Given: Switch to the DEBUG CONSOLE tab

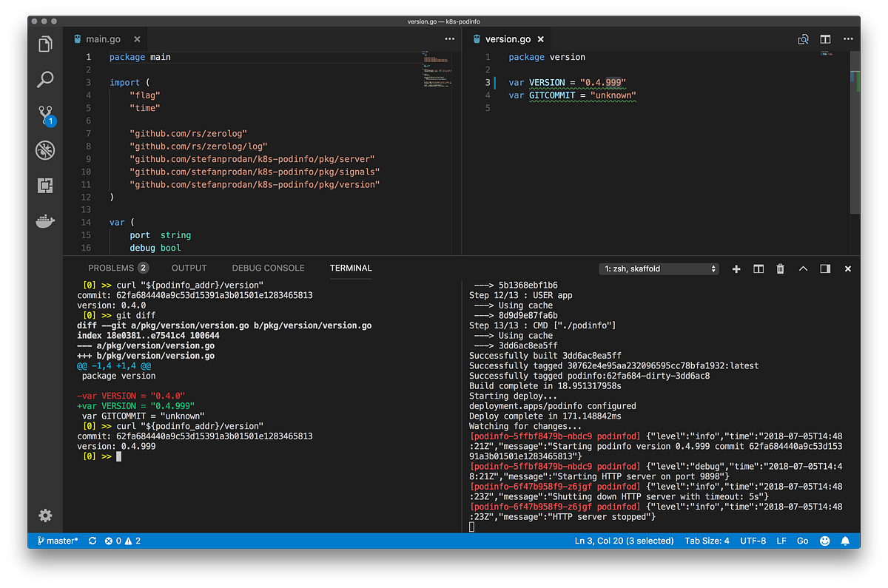Looking at the screenshot, I should point(268,268).
